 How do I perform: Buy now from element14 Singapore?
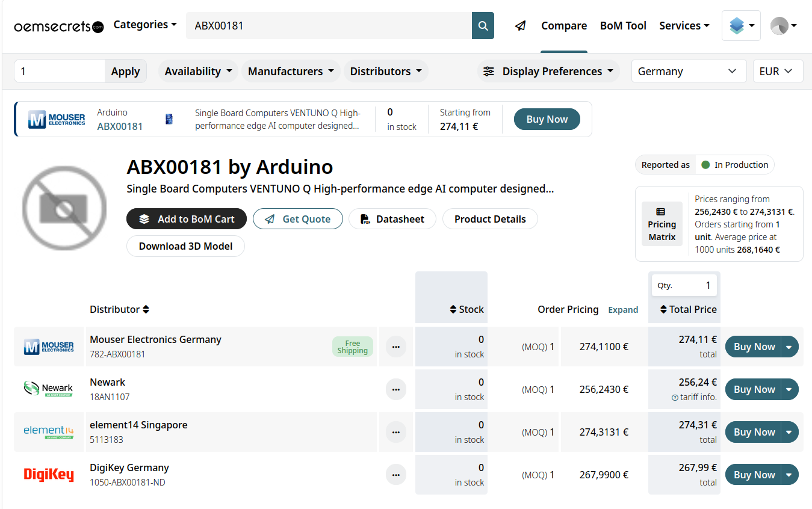pyautogui.click(x=754, y=432)
